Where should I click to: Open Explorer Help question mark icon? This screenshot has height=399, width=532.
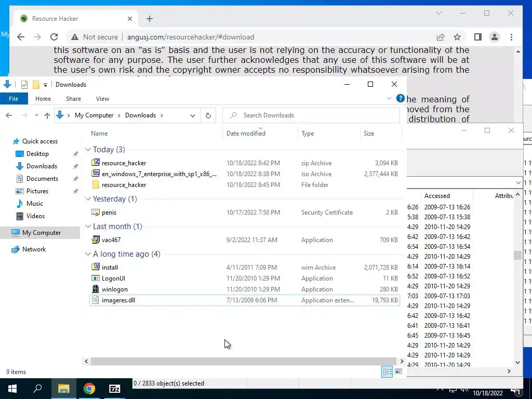(x=401, y=99)
